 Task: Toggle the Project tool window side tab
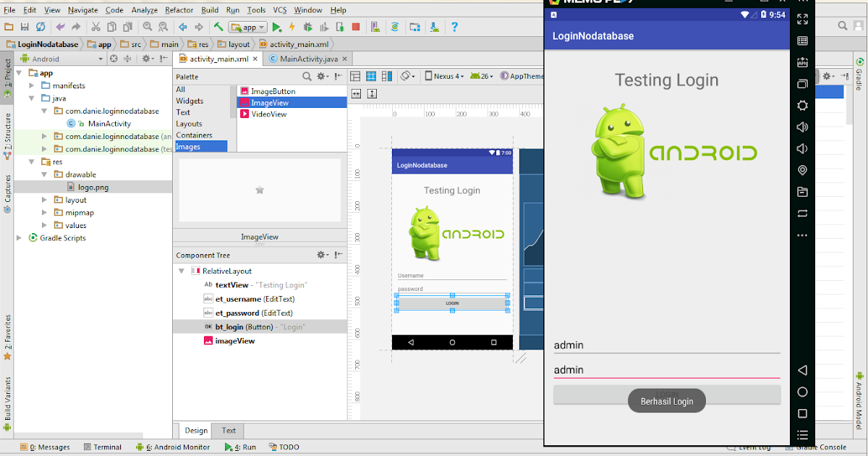(x=7, y=77)
